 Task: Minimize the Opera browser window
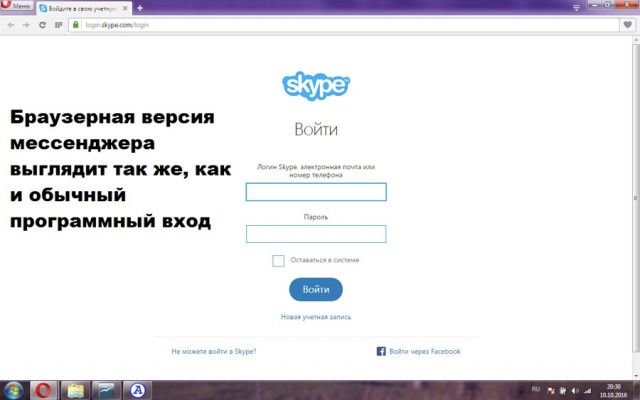tap(595, 5)
